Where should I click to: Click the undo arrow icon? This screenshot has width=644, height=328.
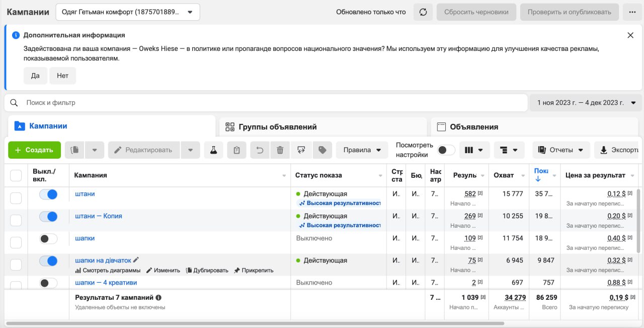point(260,150)
